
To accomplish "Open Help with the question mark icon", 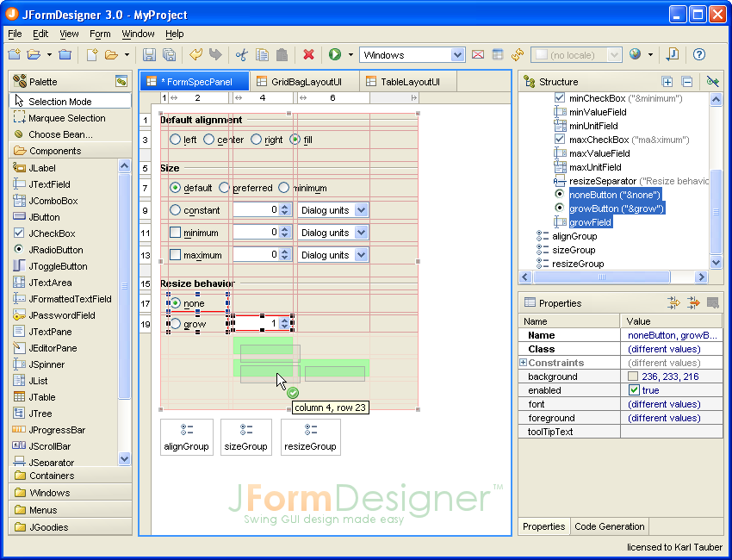I will pyautogui.click(x=699, y=54).
